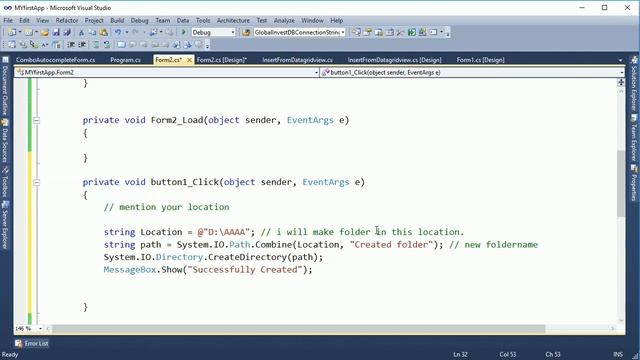Open the Solution Explorer toolbar icon
Image resolution: width=640 pixels, height=360 pixels.
point(356,32)
